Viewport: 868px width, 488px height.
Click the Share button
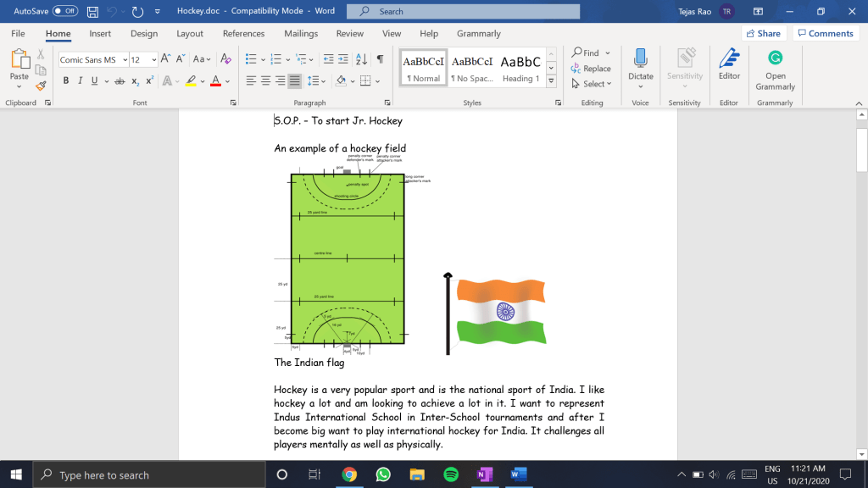pyautogui.click(x=762, y=34)
